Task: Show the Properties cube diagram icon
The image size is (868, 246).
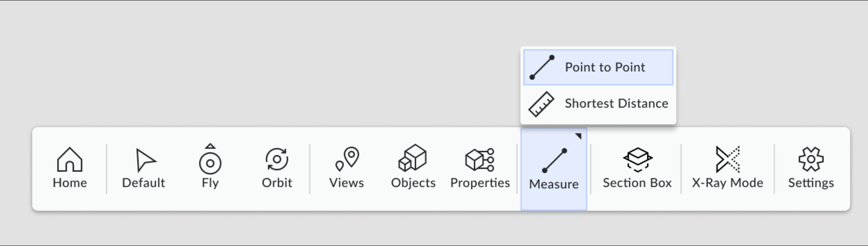Action: click(480, 160)
